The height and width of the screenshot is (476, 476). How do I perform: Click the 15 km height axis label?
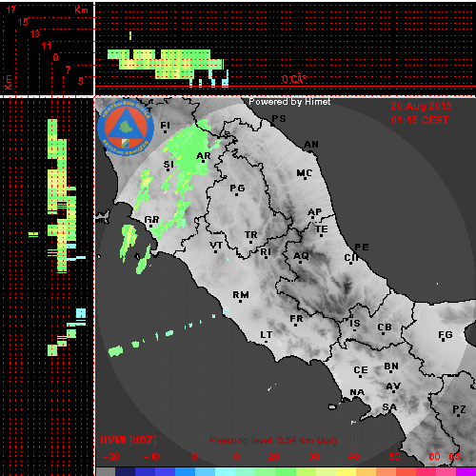(23, 22)
